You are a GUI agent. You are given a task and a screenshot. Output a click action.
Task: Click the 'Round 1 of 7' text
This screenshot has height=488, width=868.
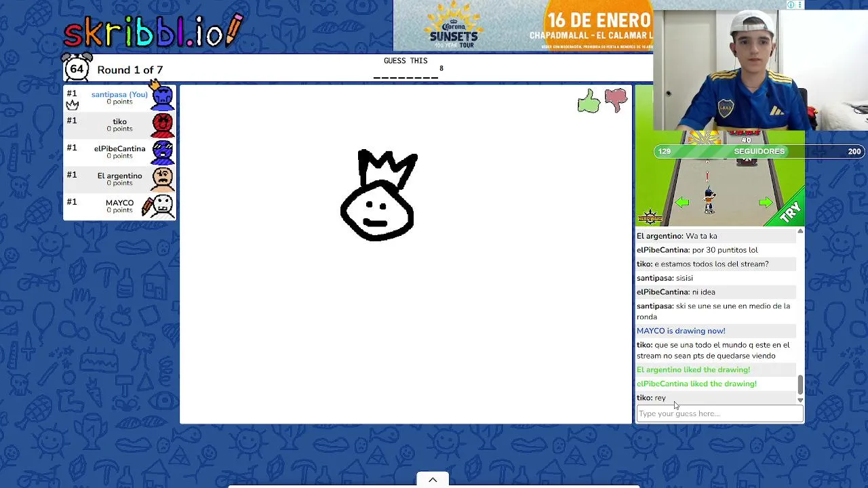[x=130, y=70]
